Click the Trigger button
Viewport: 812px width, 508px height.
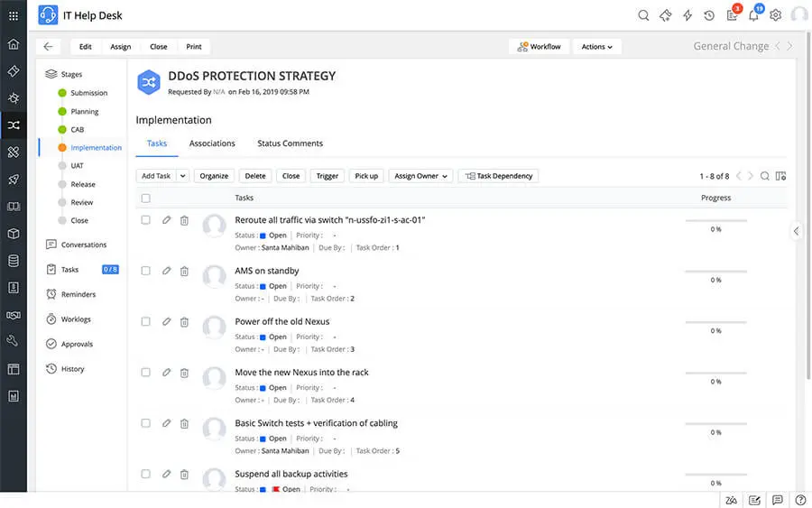328,176
